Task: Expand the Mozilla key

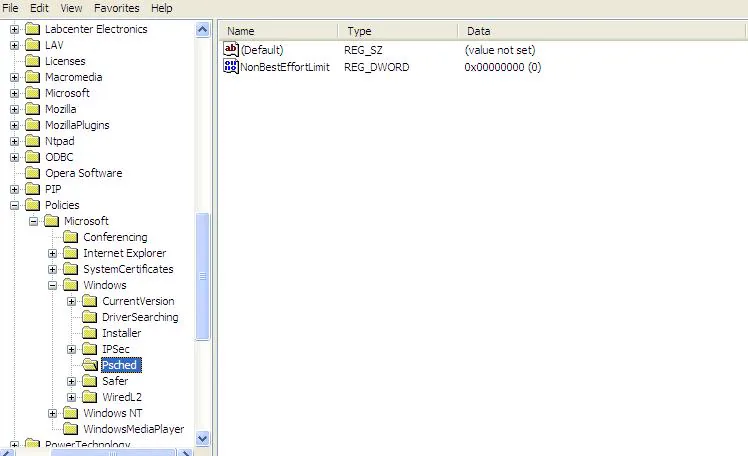Action: point(14,110)
